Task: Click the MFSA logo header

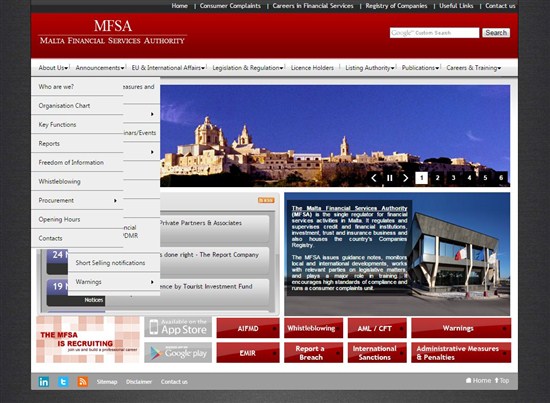Action: [x=112, y=32]
